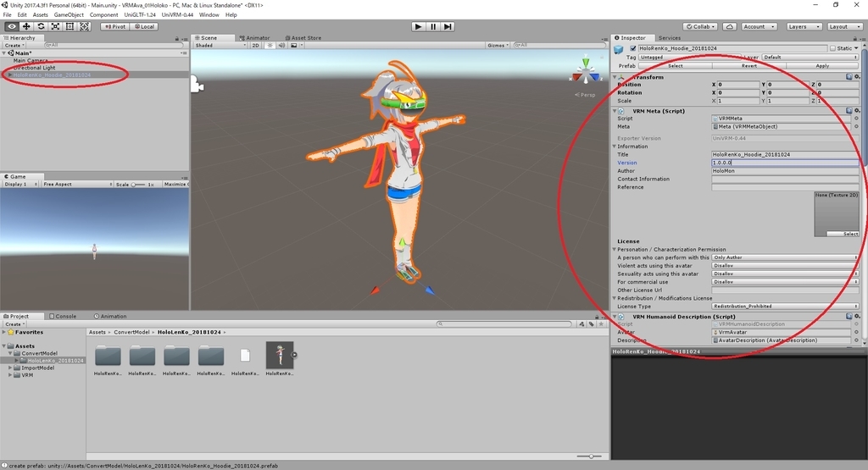Uncheck the GameObject active checkbox
The width and height of the screenshot is (868, 470).
click(633, 48)
